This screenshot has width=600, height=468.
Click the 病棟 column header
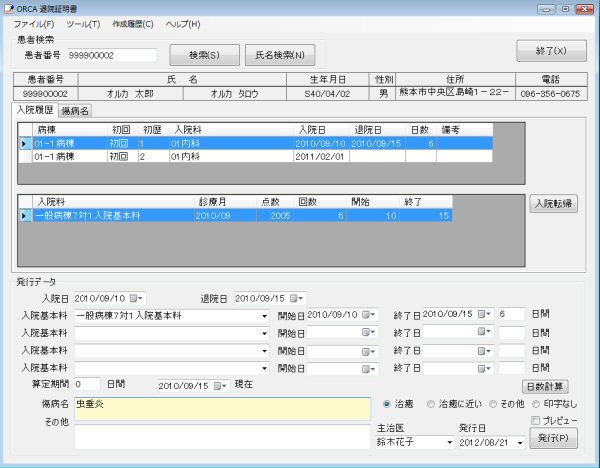[70, 130]
